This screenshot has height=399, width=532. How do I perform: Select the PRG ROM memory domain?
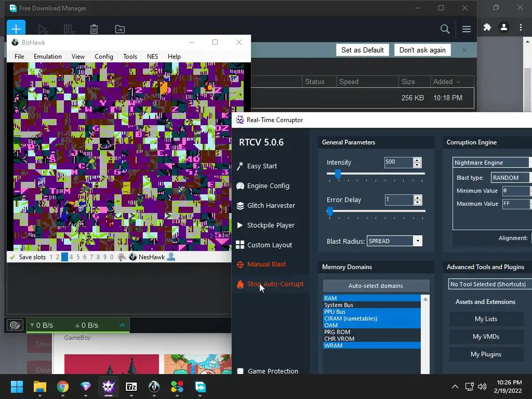(x=372, y=332)
